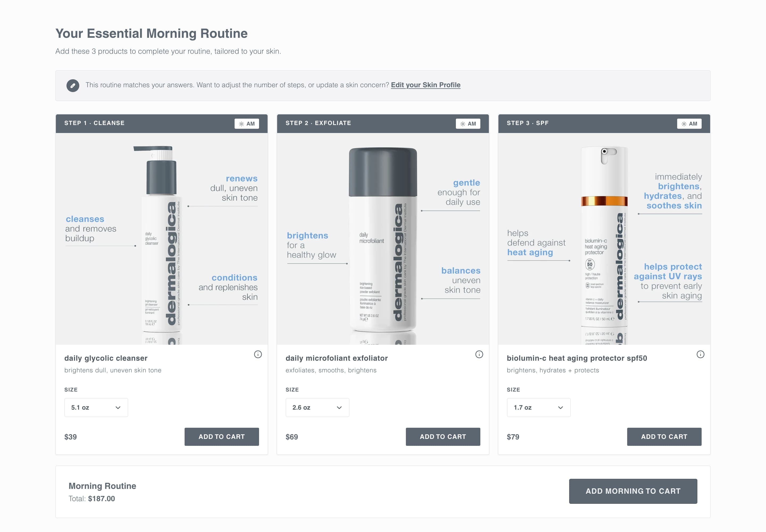Click the 'Total: $187.00' text
The image size is (766, 532).
(92, 499)
